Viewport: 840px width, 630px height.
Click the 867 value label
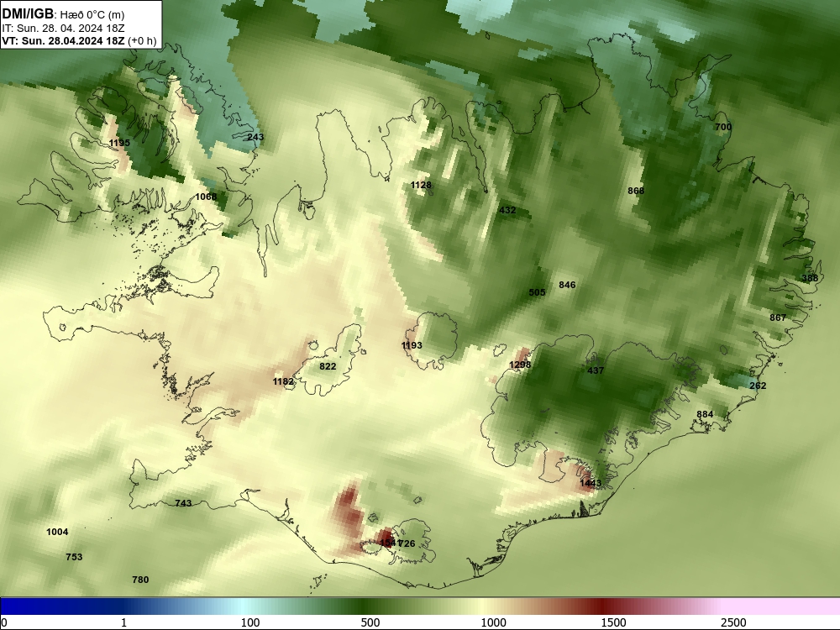[x=778, y=318]
